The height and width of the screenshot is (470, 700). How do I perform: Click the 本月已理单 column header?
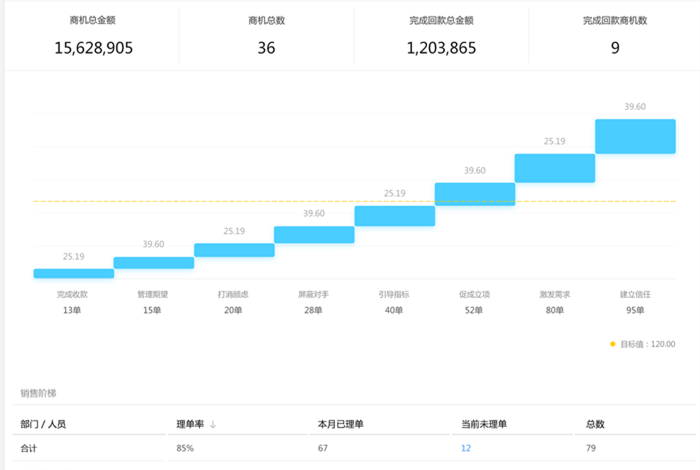pos(340,425)
